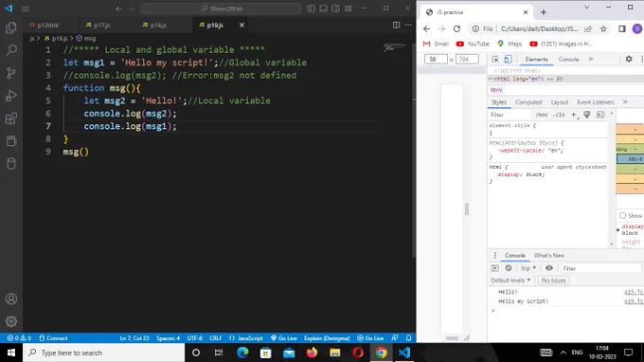Open editor More Actions ellipsis
The width and height of the screenshot is (644, 362).
click(408, 25)
